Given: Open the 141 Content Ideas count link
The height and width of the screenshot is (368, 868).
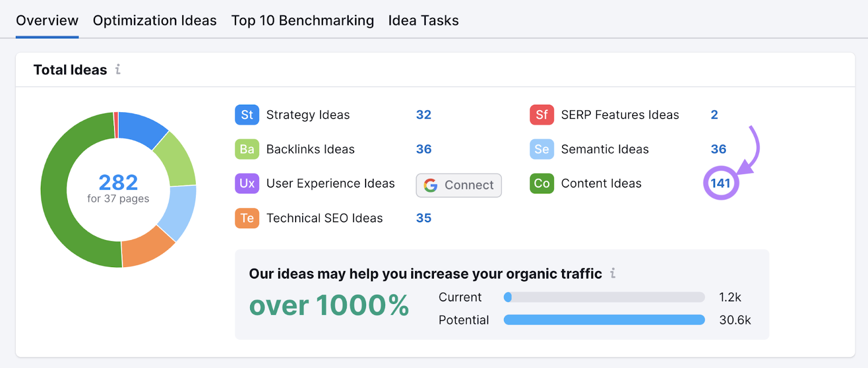Looking at the screenshot, I should click(x=720, y=184).
